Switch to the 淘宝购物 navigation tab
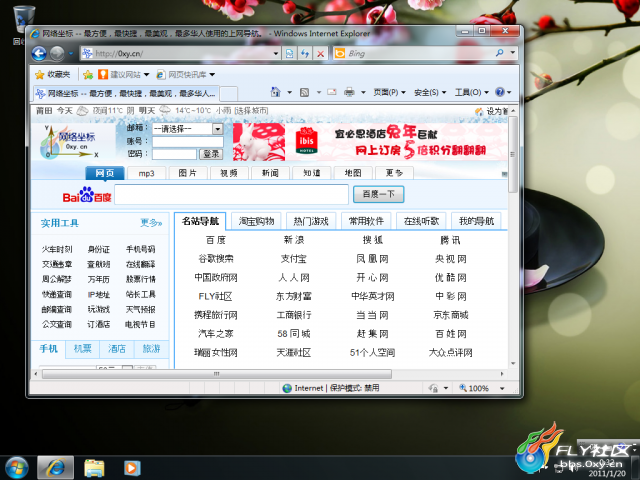Image resolution: width=640 pixels, height=480 pixels. click(256, 221)
